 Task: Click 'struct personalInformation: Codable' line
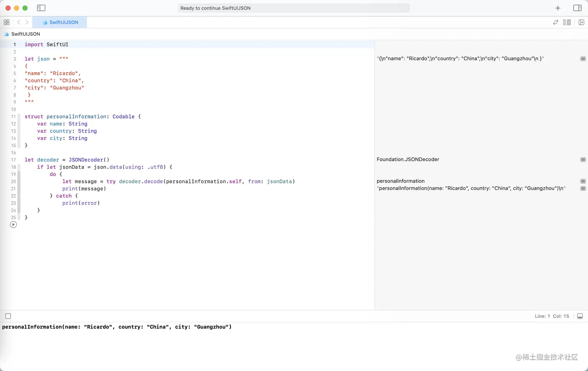pos(82,117)
